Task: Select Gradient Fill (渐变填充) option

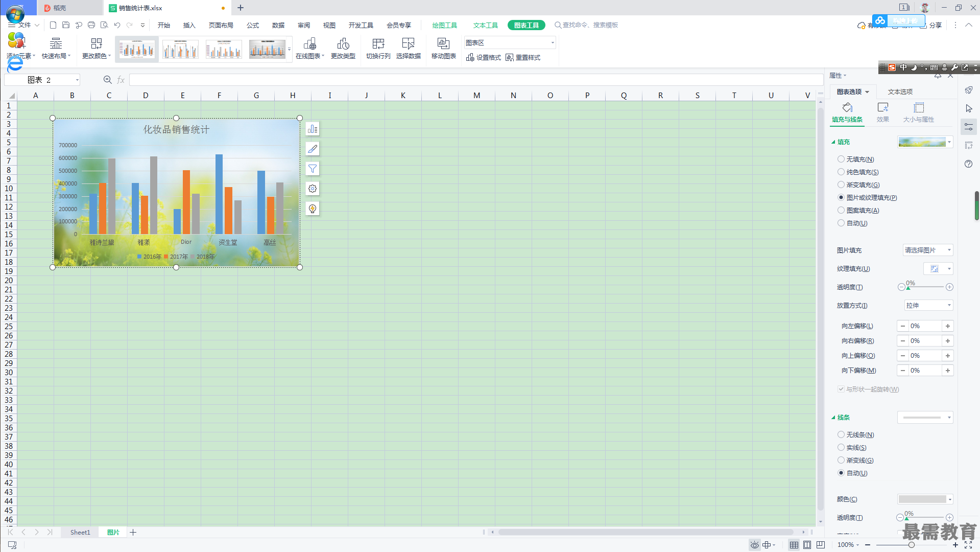Action: click(x=841, y=185)
